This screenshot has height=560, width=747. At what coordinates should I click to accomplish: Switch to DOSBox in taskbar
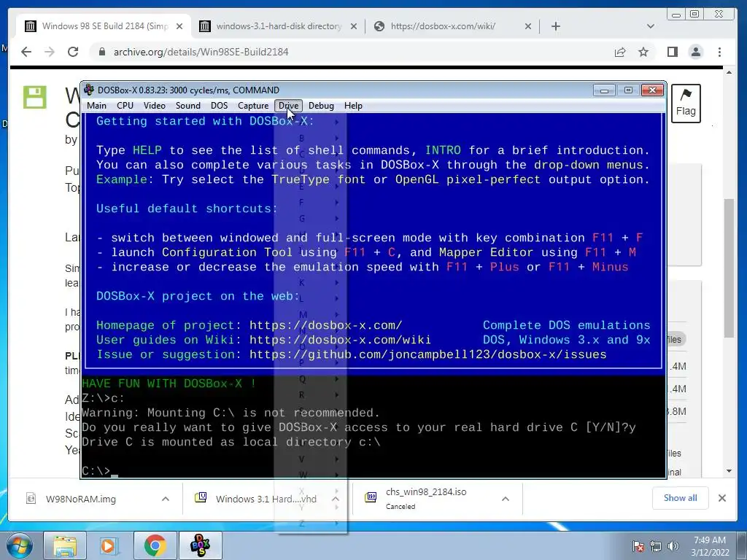click(x=200, y=545)
